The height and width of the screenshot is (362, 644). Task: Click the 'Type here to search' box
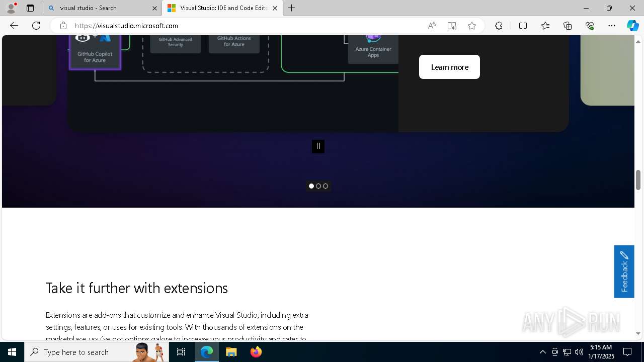(x=97, y=352)
